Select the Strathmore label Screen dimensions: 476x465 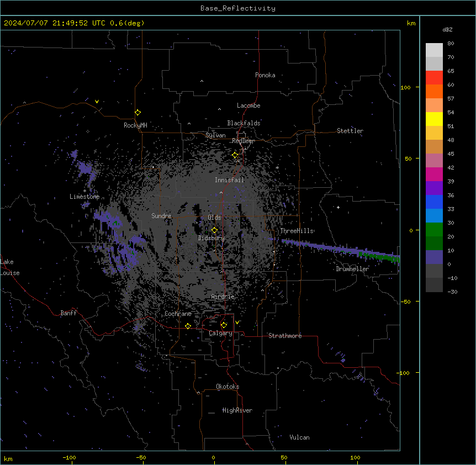(x=285, y=336)
